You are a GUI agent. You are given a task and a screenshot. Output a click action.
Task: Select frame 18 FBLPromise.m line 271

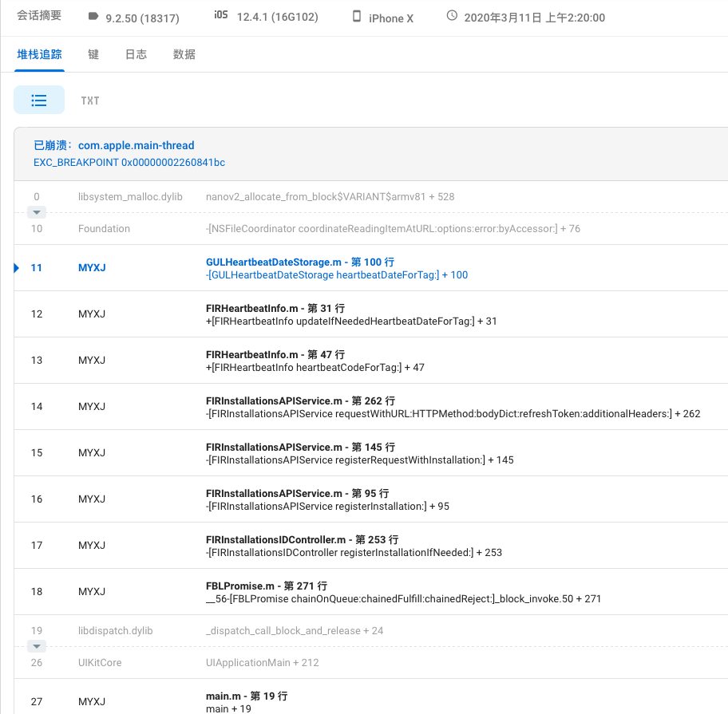pyautogui.click(x=267, y=586)
